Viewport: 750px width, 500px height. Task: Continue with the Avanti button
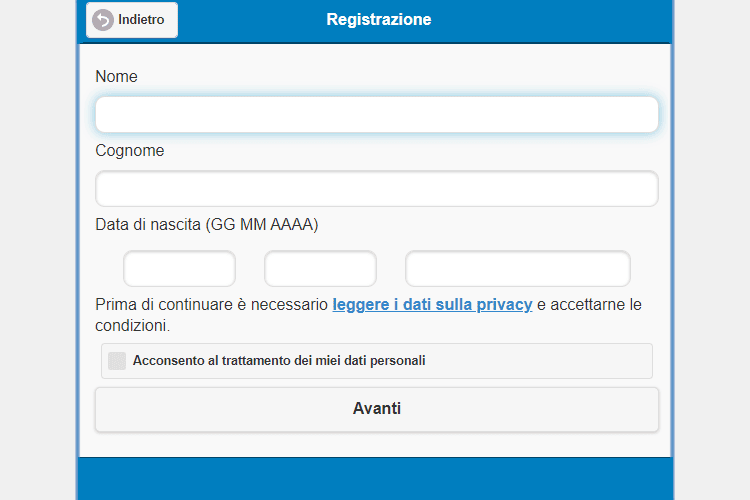pos(377,410)
